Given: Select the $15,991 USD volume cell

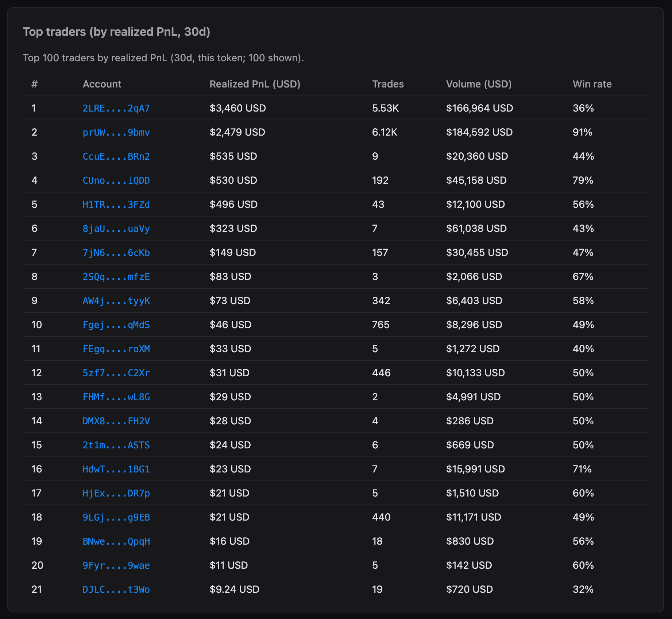Looking at the screenshot, I should point(475,469).
